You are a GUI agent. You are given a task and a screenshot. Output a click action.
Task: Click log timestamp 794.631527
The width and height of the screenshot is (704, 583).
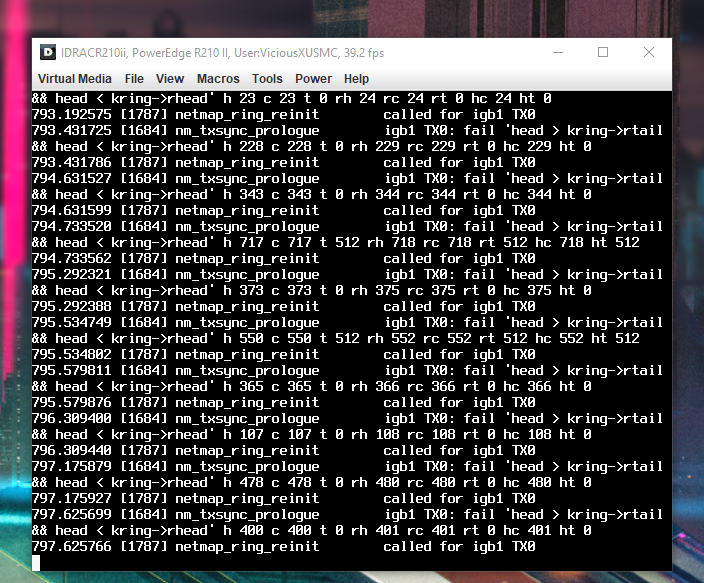click(x=71, y=179)
